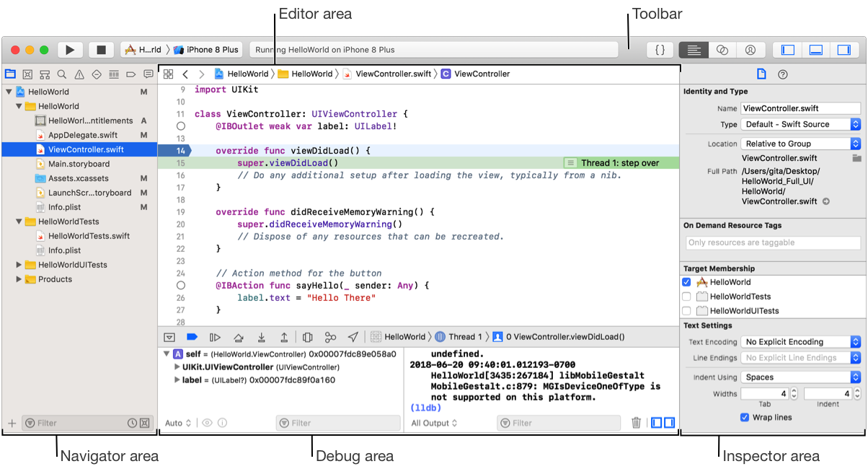Switch to the assistant editor mode

point(722,50)
